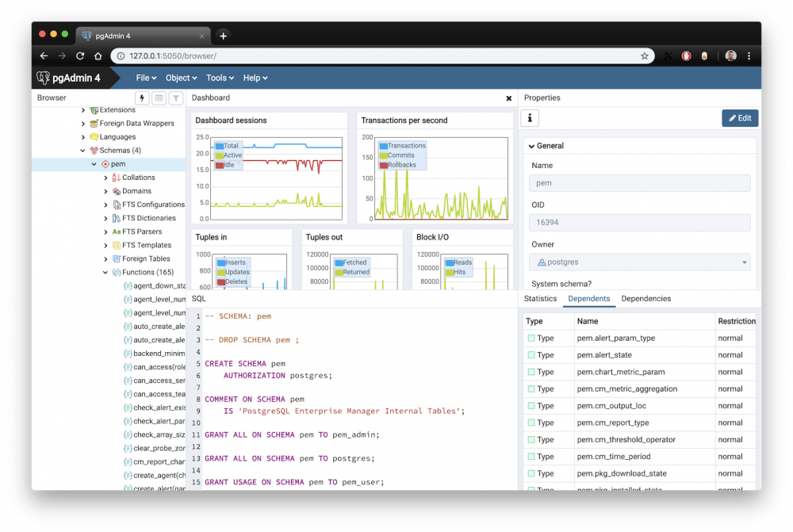Open a new browser tab with plus
Image resolution: width=793 pixels, height=532 pixels.
tap(223, 36)
